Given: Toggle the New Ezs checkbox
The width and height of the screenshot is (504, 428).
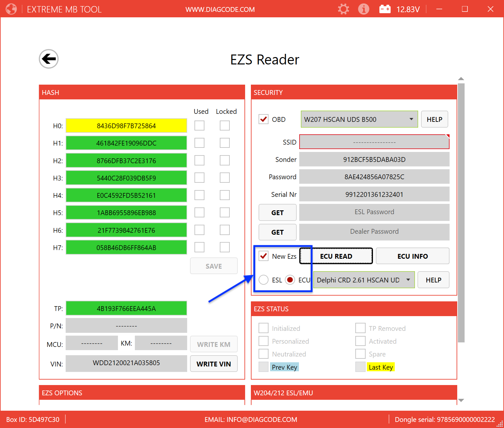Looking at the screenshot, I should (263, 256).
